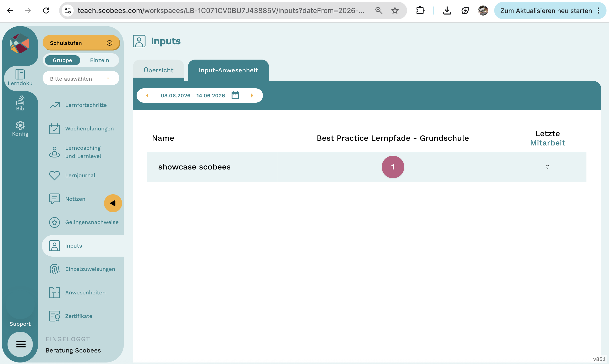Viewport: 609px width, 364px height.
Task: Open the Bitte auswählen dropdown
Action: (x=81, y=79)
